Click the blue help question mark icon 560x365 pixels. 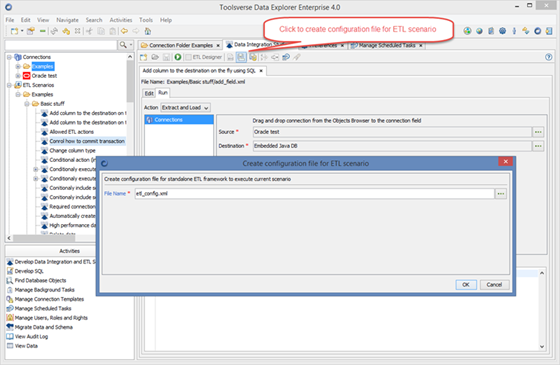tap(549, 57)
